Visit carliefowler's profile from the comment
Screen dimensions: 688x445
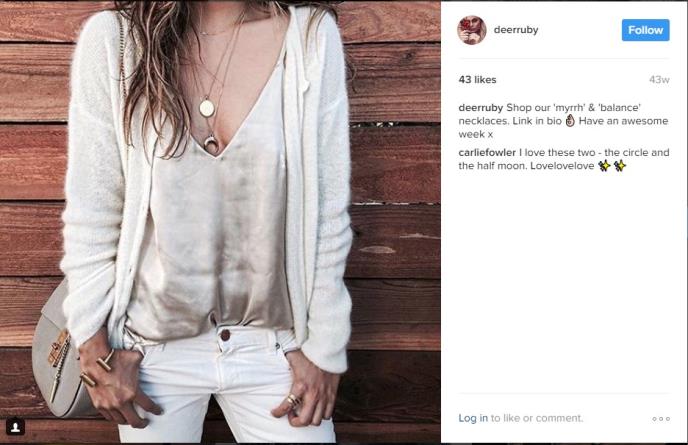487,152
